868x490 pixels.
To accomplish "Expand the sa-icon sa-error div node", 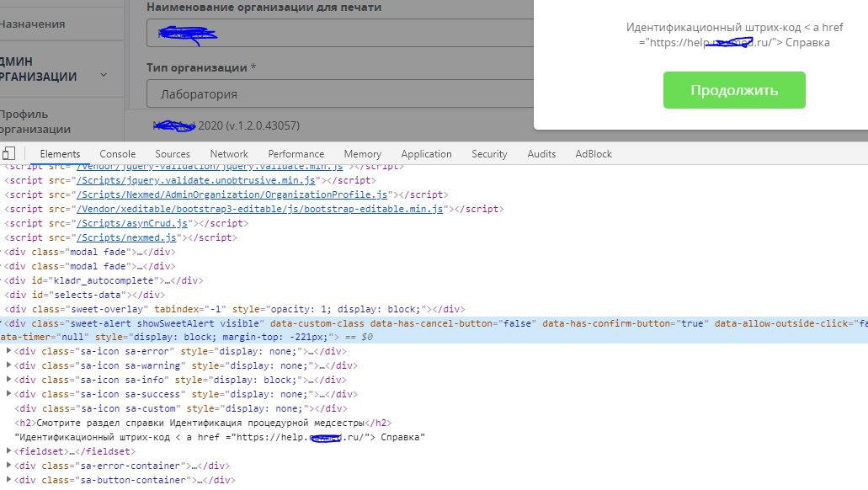I will click(8, 351).
